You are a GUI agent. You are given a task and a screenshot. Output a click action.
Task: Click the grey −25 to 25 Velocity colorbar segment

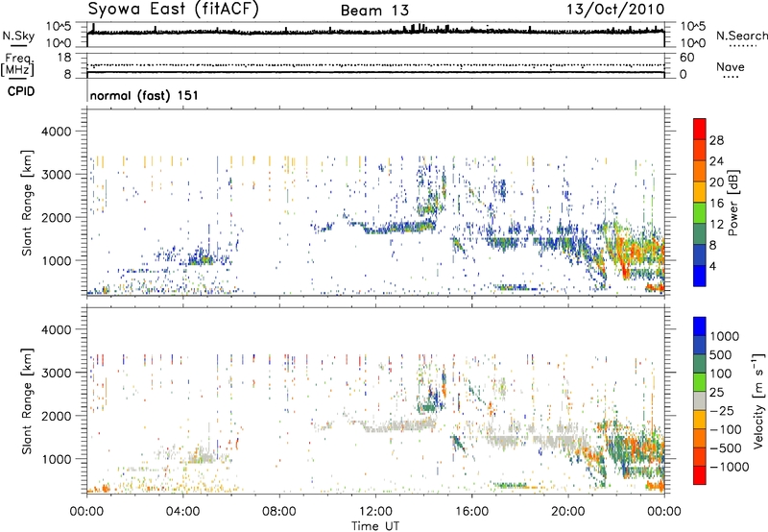click(x=700, y=401)
